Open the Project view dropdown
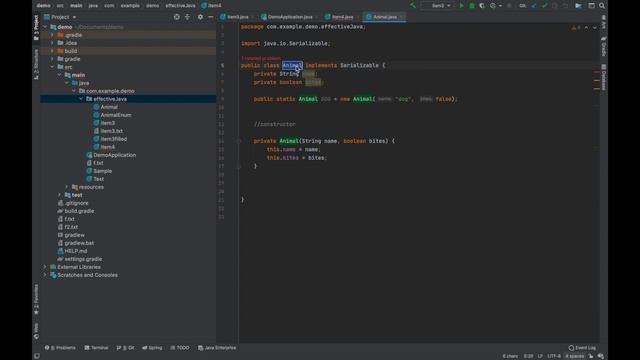 click(60, 17)
